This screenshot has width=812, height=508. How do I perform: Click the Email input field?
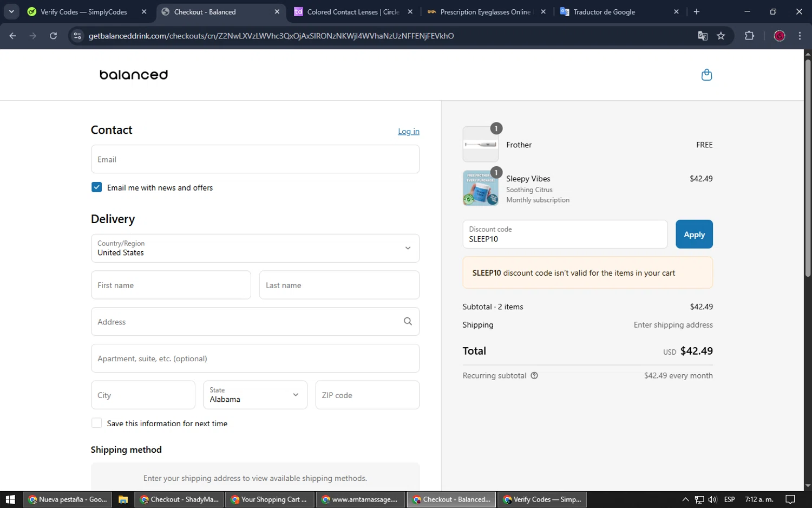coord(255,159)
